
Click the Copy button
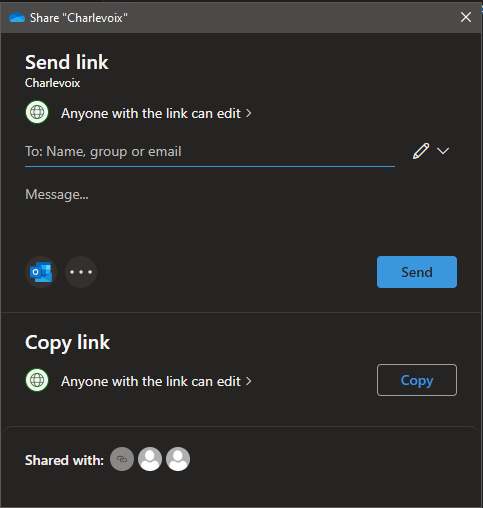tap(417, 380)
